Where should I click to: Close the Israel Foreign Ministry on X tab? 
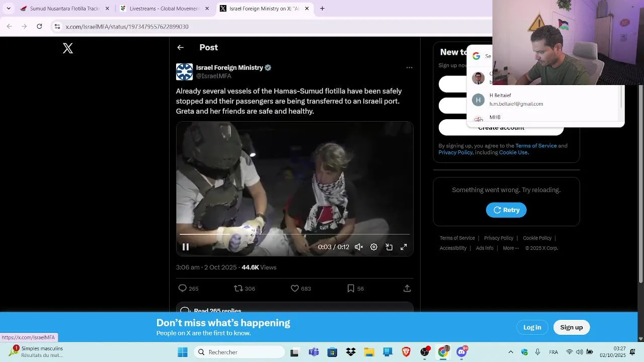tap(307, 9)
